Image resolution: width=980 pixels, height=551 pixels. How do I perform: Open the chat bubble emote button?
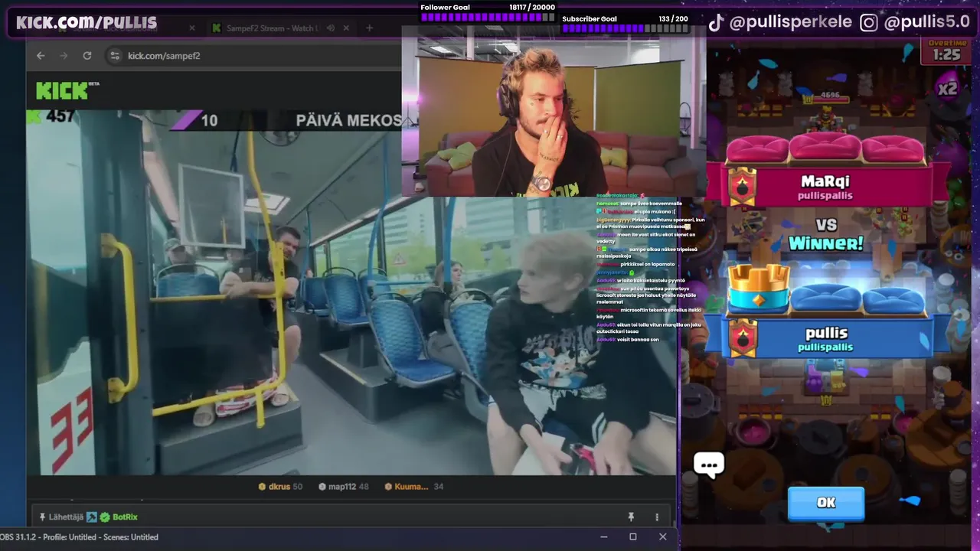point(708,465)
